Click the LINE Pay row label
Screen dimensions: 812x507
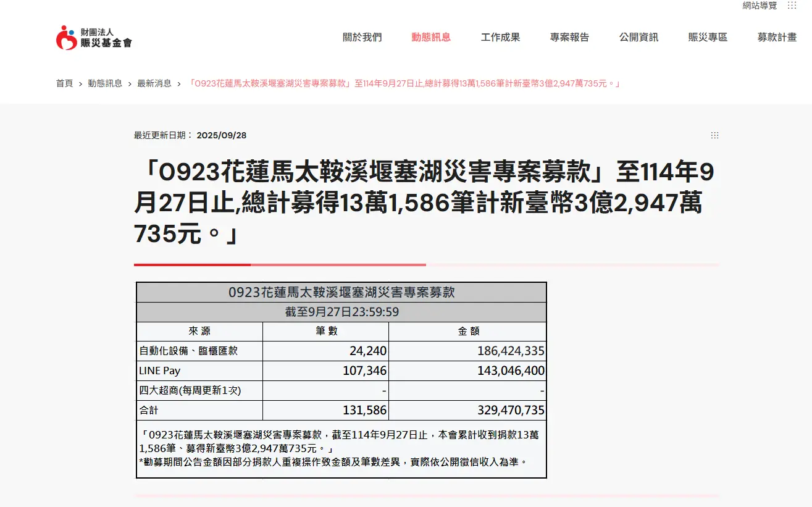point(160,371)
